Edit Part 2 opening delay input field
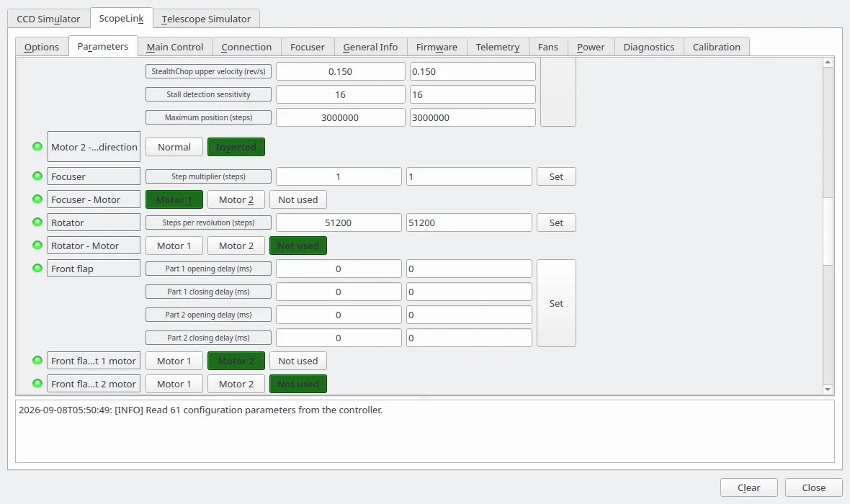 pyautogui.click(x=469, y=315)
